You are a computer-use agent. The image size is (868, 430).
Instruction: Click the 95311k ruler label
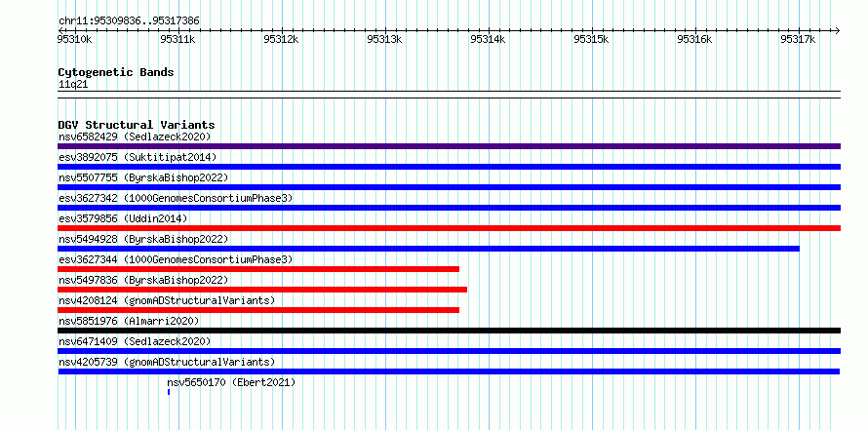[x=178, y=39]
